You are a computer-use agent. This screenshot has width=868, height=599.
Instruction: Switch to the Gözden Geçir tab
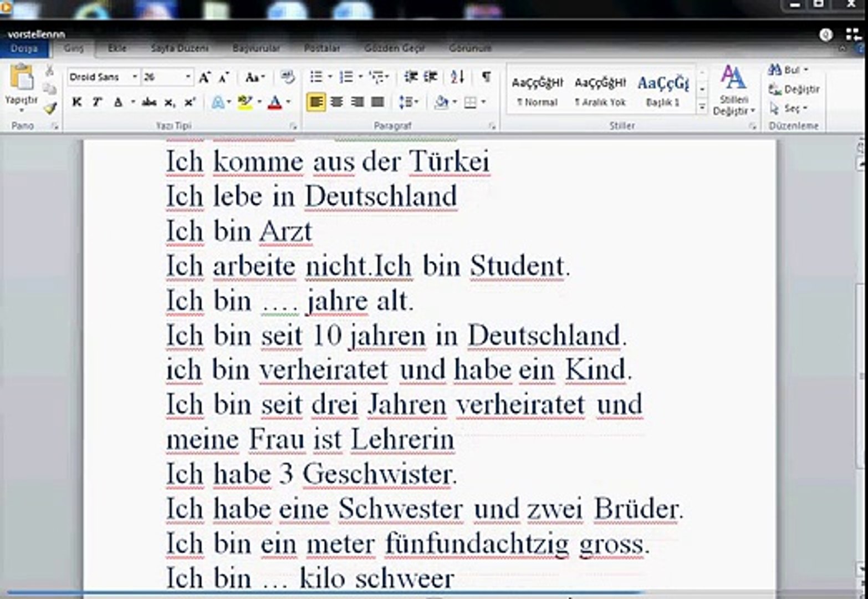coord(395,49)
